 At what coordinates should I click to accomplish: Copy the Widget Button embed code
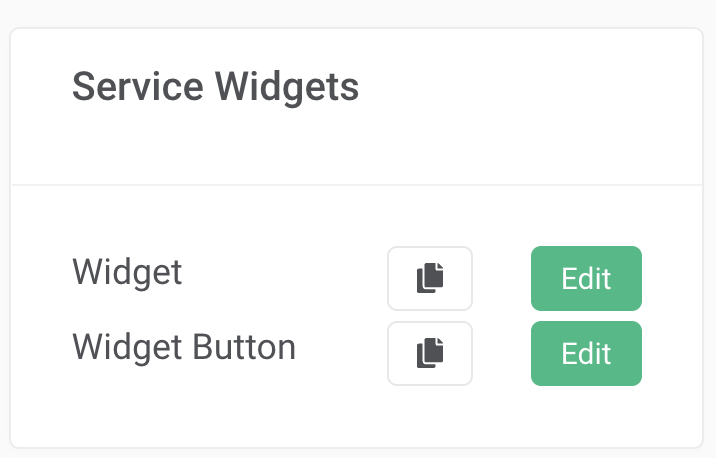tap(430, 353)
